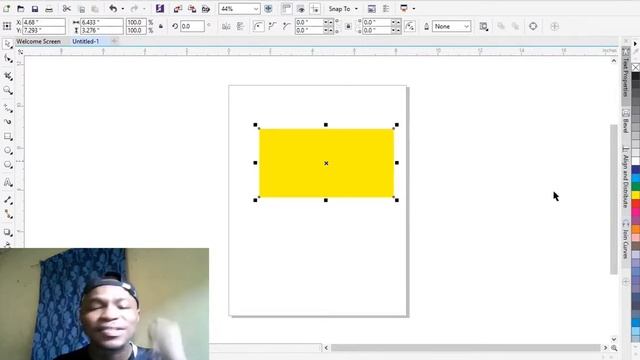The image size is (640, 360).
Task: Select the Rectangle tool
Action: [8, 136]
